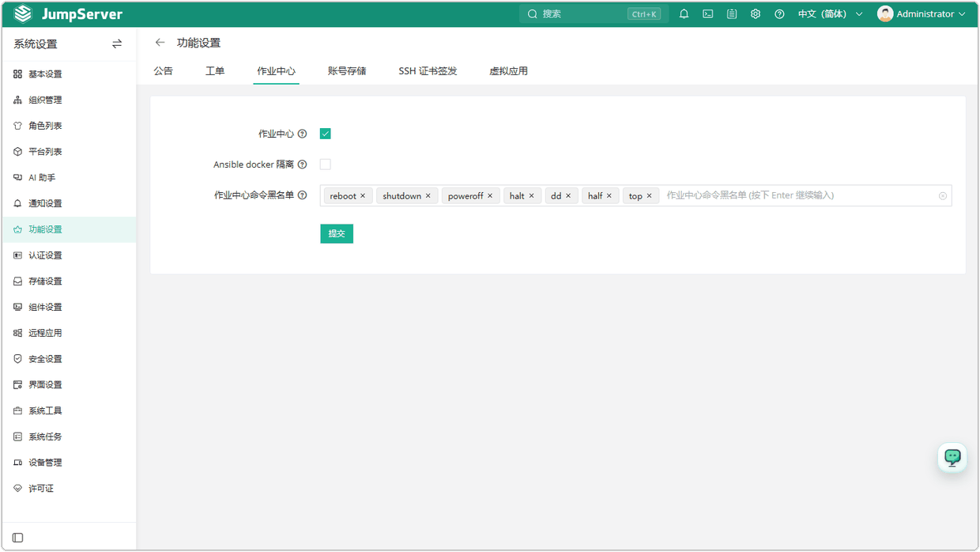Go back using the left arrow
980x552 pixels.
pos(160,43)
